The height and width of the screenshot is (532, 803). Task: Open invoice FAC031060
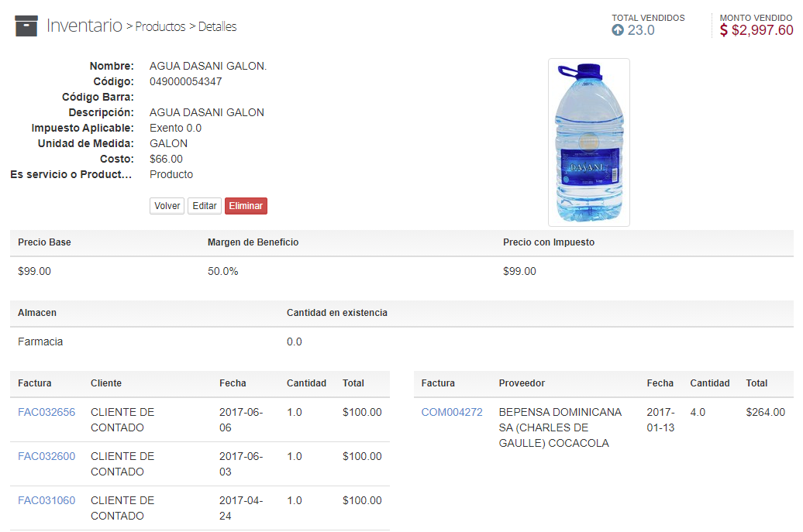click(x=47, y=500)
